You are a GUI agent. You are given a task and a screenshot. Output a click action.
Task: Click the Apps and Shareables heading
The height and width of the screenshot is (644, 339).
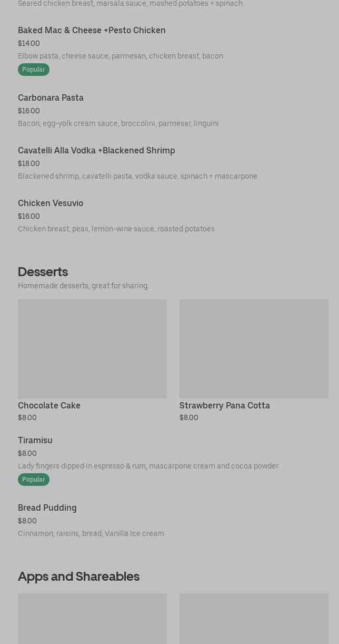[x=78, y=577]
